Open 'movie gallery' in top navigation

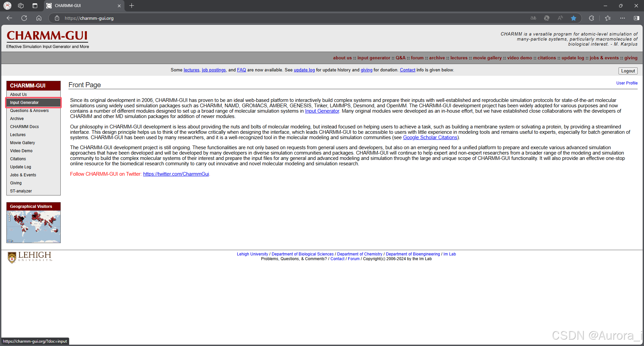487,58
